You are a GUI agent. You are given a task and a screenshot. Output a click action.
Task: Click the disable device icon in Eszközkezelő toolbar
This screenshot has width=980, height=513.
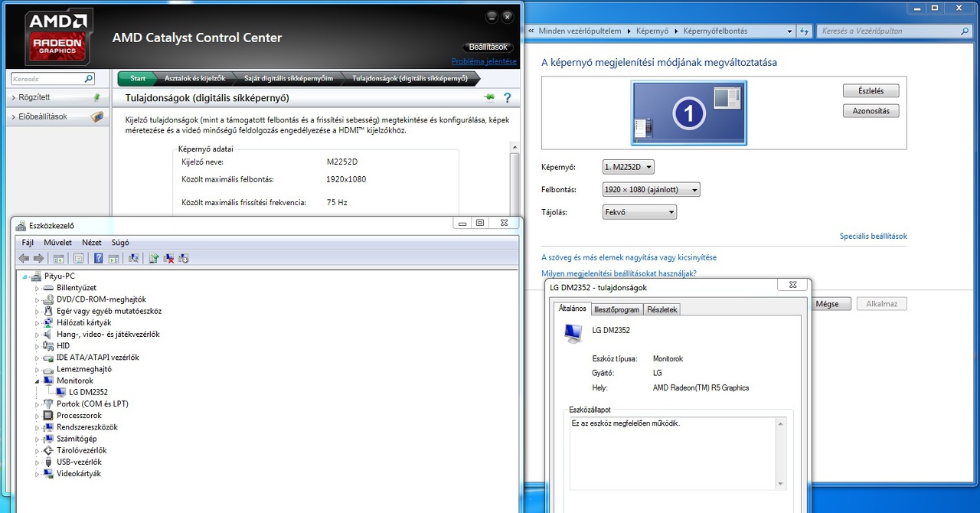pos(183,259)
